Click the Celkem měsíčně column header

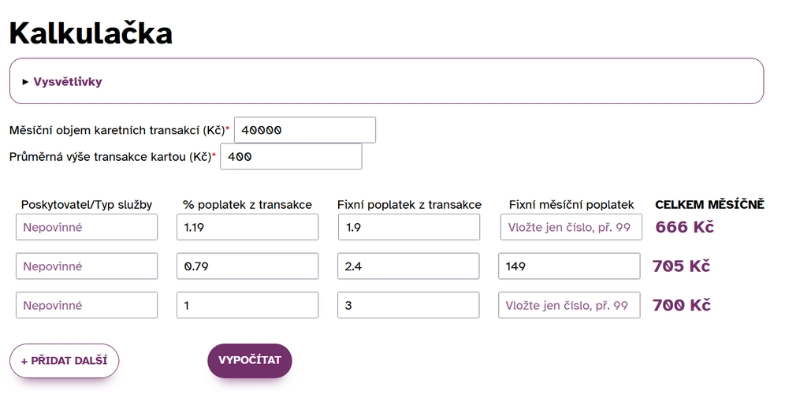(x=710, y=205)
